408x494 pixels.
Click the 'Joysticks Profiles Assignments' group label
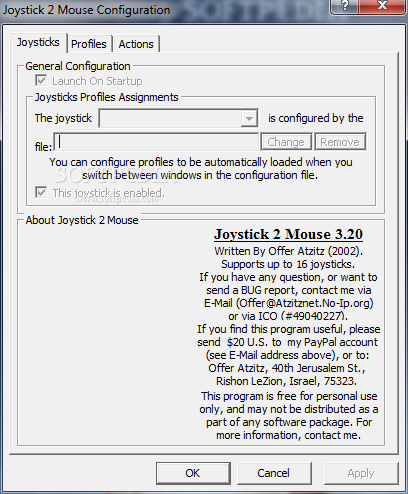point(107,97)
